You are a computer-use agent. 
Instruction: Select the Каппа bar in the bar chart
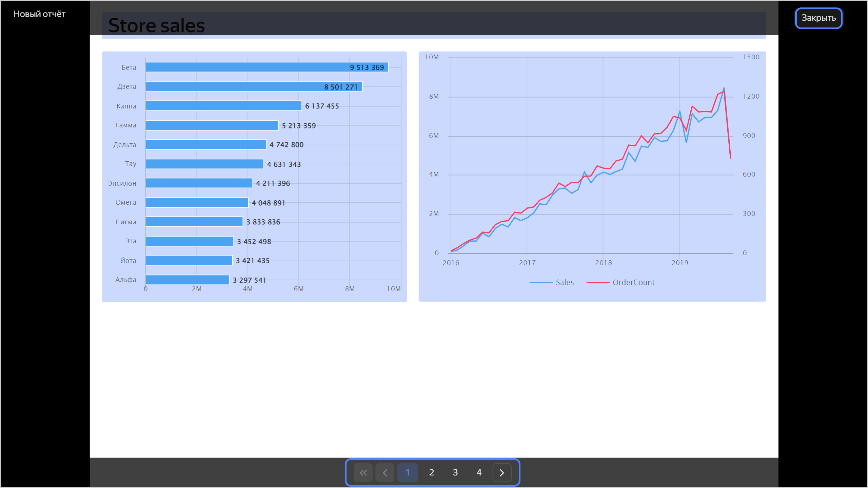point(223,106)
